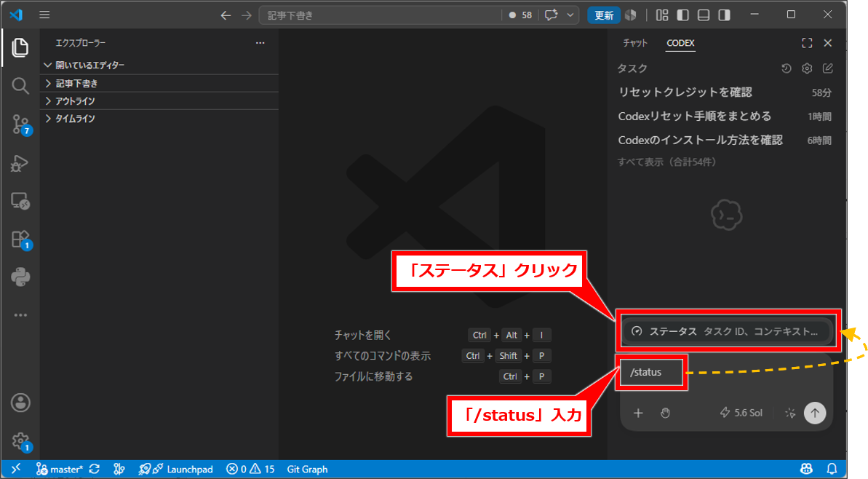Screen dimensions: 868x479
Task: Switch to the チャット tab
Action: point(635,43)
